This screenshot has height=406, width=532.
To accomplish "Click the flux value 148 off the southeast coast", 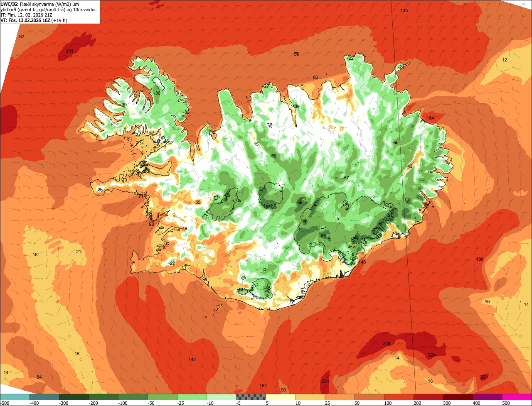I will click(362, 262).
